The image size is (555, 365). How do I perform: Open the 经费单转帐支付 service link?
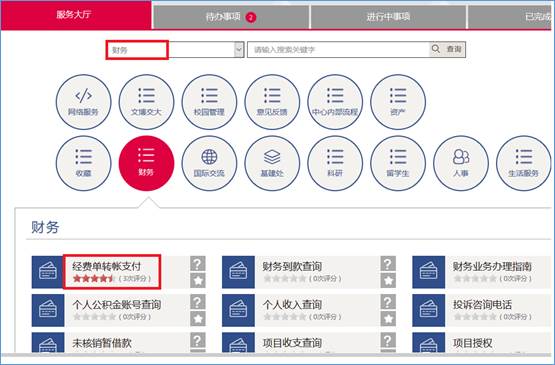pos(107,266)
